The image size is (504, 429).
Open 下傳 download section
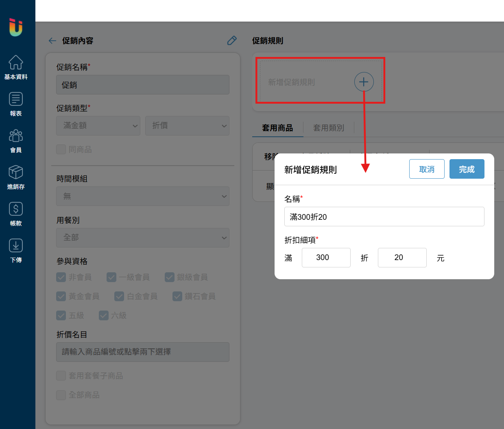[x=16, y=251]
